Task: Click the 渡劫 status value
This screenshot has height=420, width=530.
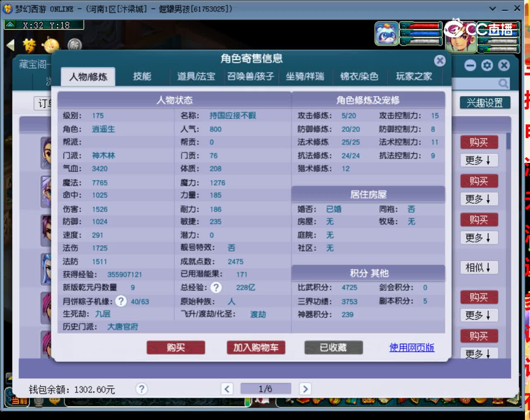Action: point(258,314)
